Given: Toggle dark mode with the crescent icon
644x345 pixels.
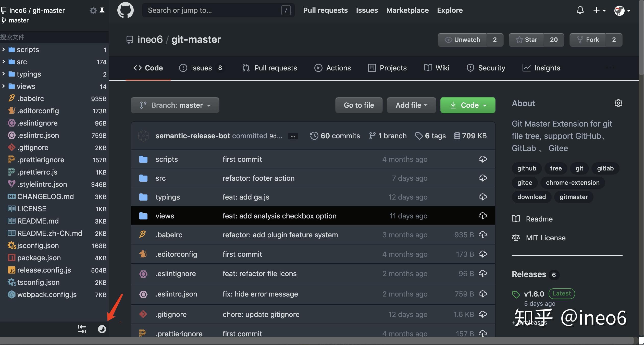Looking at the screenshot, I should (102, 329).
